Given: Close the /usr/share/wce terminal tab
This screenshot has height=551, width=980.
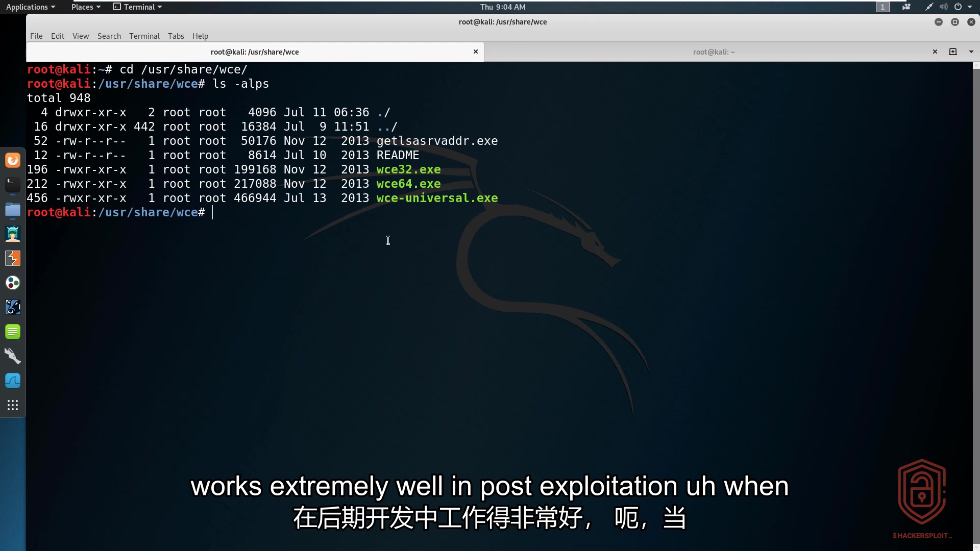Looking at the screenshot, I should [x=476, y=52].
